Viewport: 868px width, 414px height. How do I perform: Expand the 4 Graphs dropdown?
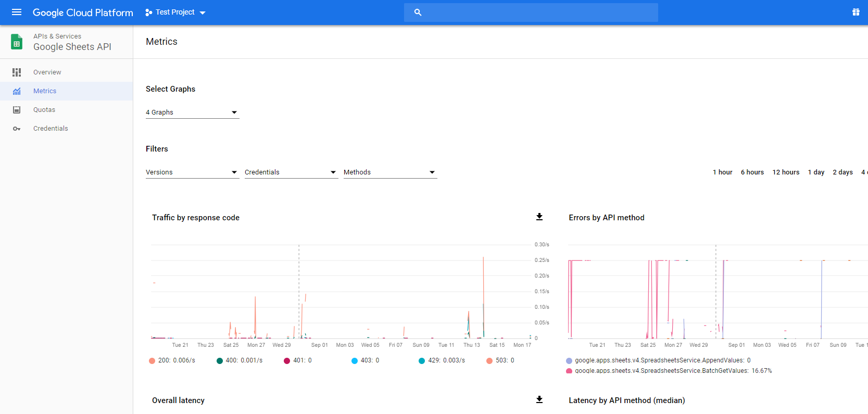pyautogui.click(x=192, y=112)
